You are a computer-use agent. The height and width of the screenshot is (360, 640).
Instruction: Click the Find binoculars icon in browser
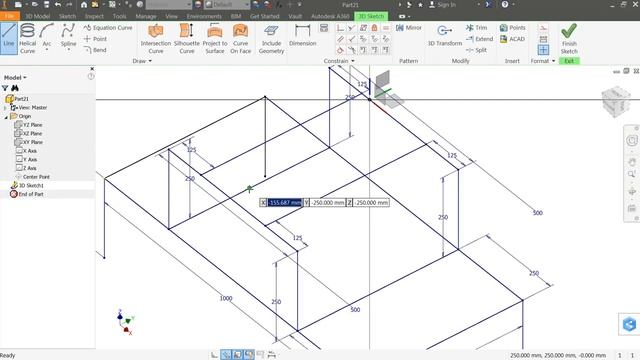pos(15,88)
